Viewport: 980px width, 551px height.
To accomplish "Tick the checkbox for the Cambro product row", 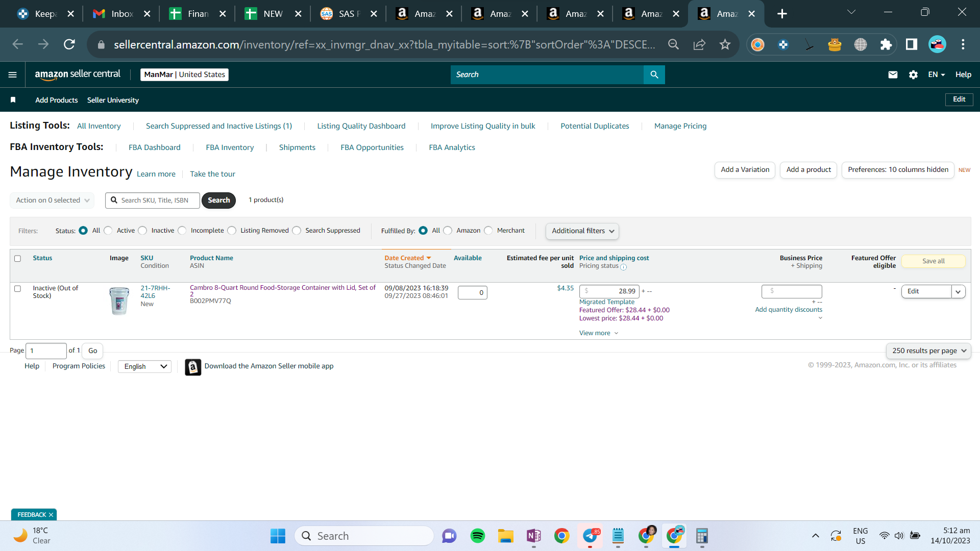I will (18, 289).
